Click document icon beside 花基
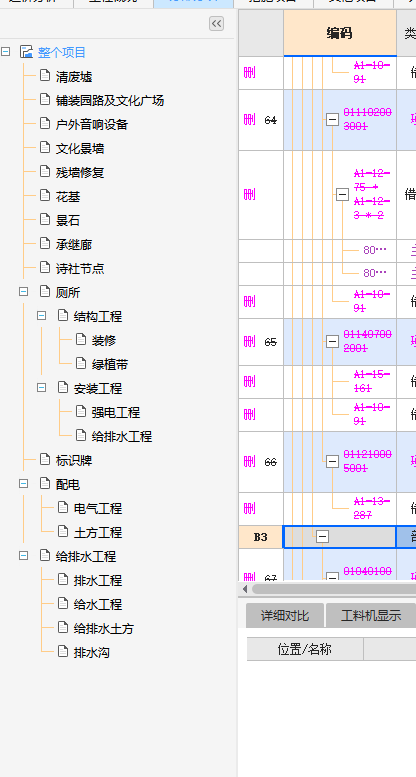The image size is (416, 777). pyautogui.click(x=45, y=196)
